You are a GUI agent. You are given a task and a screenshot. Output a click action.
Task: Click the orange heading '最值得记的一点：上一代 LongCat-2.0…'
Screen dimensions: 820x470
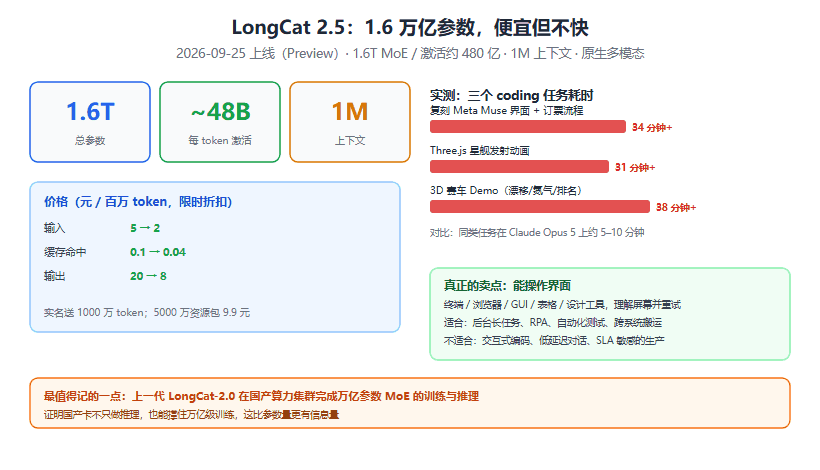[261, 396]
